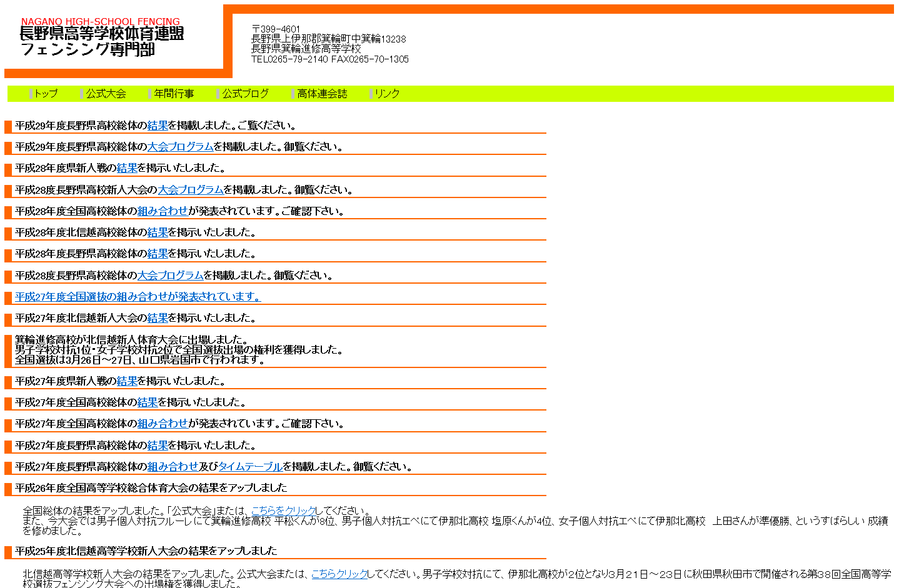View 平成27年度北信越新人大会 結果 link
This screenshot has width=899, height=588.
pyautogui.click(x=158, y=318)
